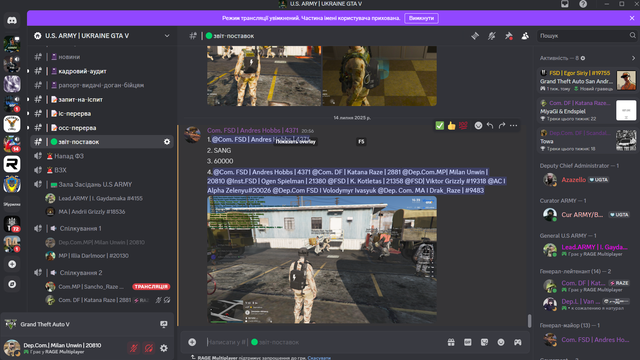Viewport: 640px width, 360px height.
Task: Join the Напад ФЗ voice channel
Action: point(102,156)
